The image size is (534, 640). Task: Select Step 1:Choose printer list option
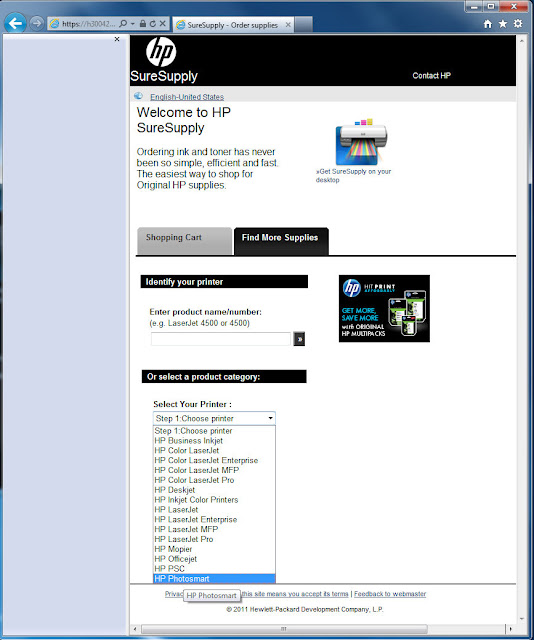[x=214, y=431]
